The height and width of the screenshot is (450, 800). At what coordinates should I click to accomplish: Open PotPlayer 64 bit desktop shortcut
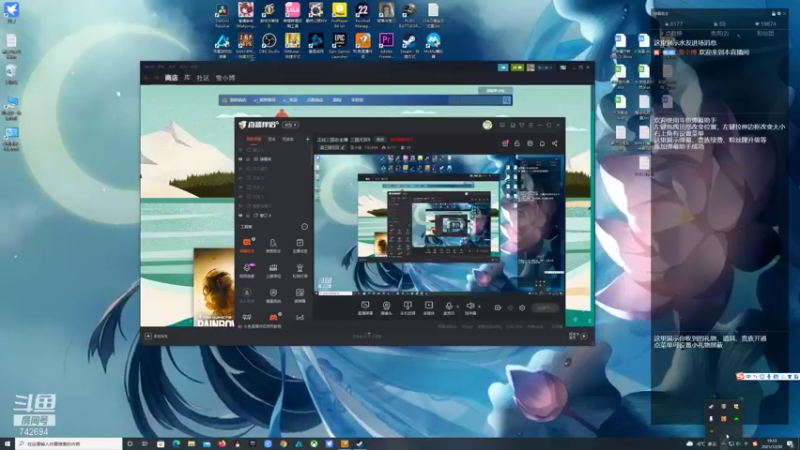[339, 15]
